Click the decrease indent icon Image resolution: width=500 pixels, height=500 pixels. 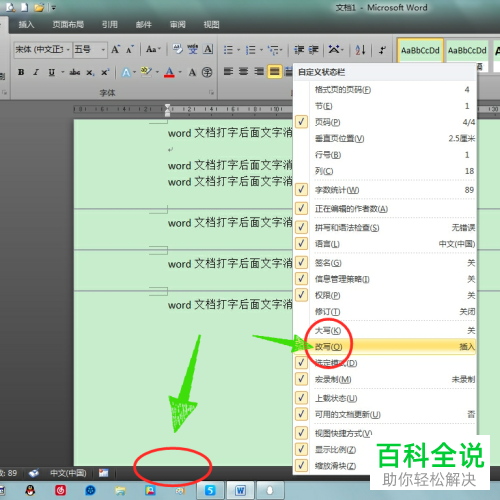(299, 50)
